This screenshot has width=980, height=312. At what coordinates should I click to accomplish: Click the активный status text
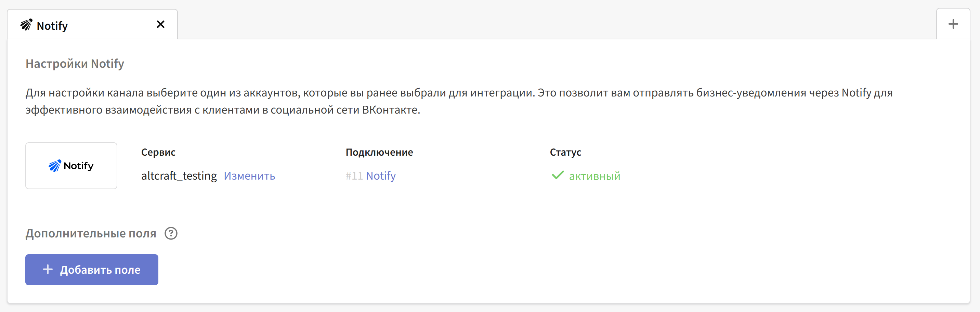[x=594, y=176]
